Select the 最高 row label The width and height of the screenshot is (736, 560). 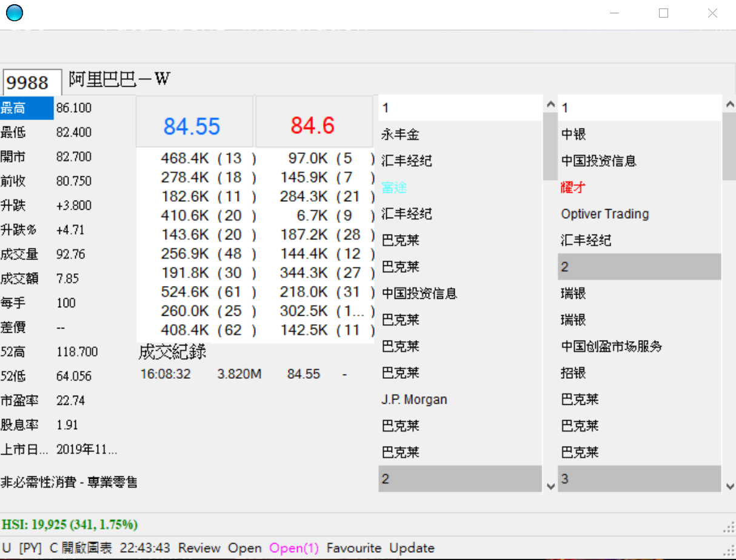[x=27, y=108]
